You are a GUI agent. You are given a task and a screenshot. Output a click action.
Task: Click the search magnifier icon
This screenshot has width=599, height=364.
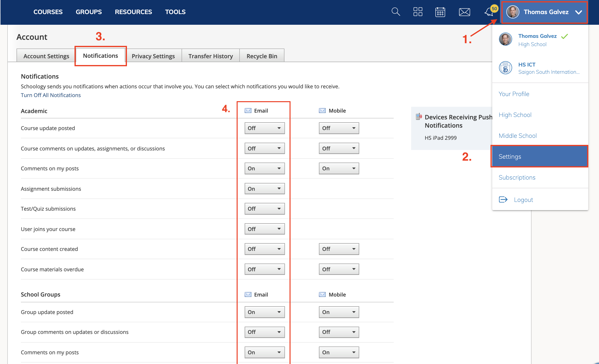click(396, 12)
